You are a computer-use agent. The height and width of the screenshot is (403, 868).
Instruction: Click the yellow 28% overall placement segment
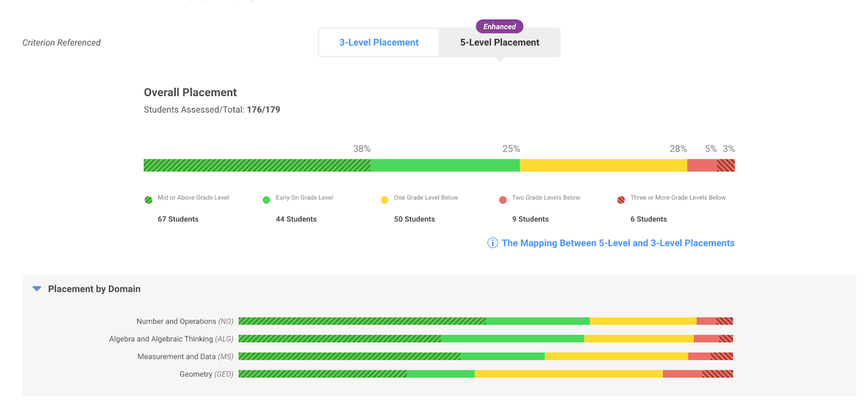(x=603, y=165)
